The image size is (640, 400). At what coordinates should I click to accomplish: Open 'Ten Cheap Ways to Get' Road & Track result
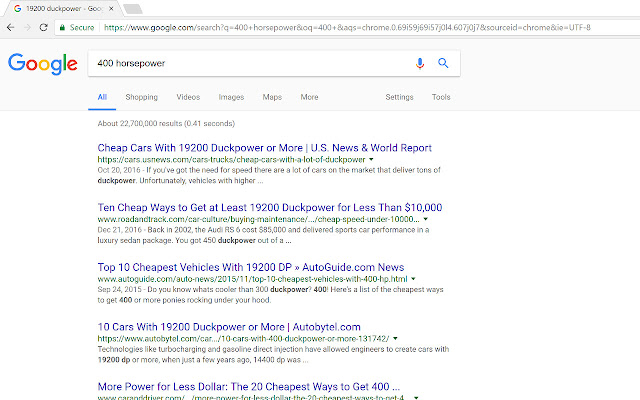[270, 207]
